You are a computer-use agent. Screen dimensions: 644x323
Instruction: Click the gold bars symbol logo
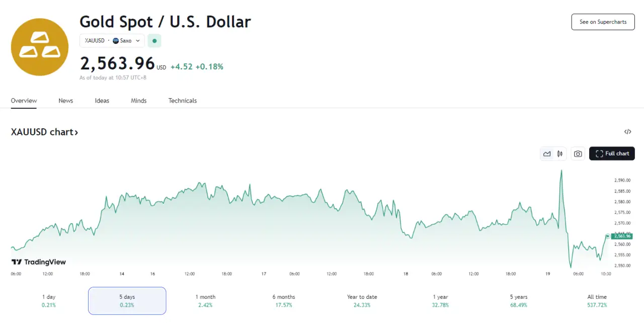tap(40, 47)
